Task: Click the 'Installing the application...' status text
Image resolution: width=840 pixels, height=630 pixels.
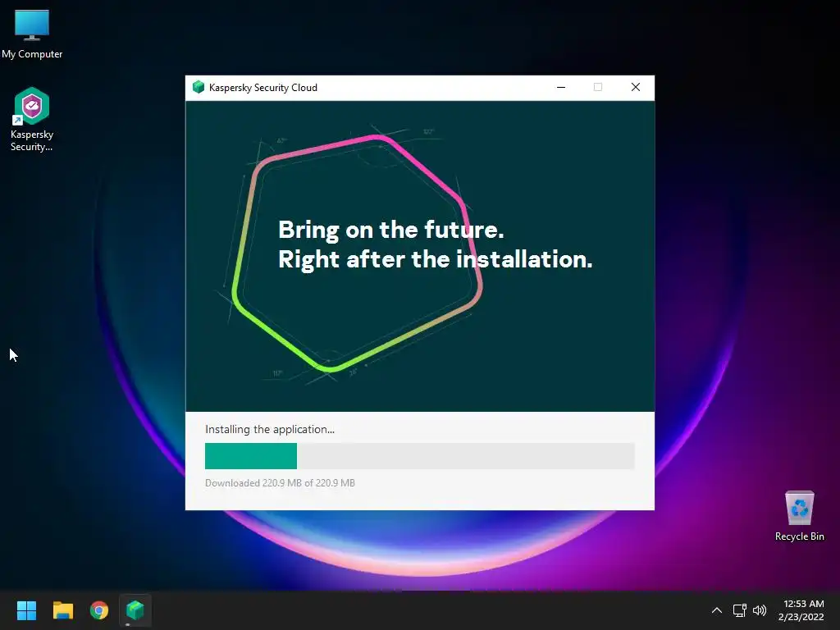Action: (269, 429)
